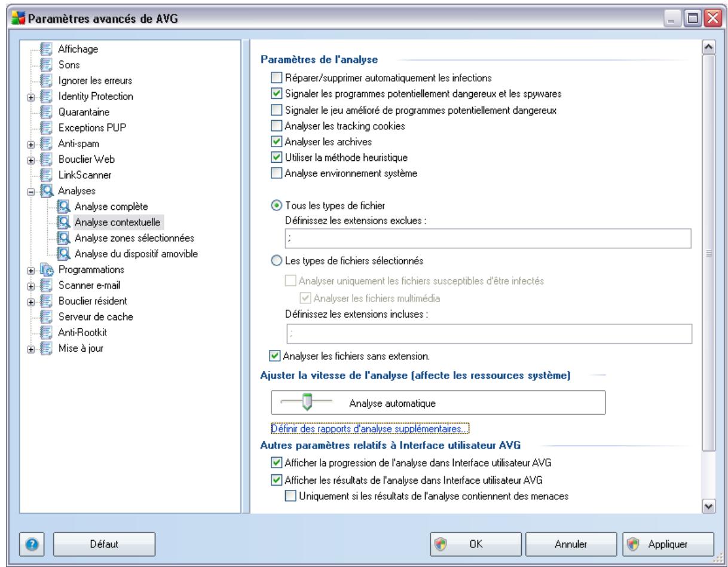The height and width of the screenshot is (567, 728).
Task: Uncheck Analyser les fichiers sans extension
Action: pos(276,356)
